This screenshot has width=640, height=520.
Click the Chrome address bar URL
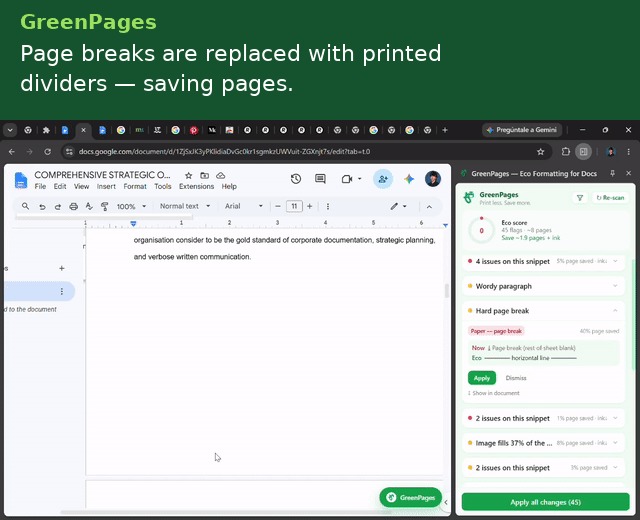(x=224, y=152)
